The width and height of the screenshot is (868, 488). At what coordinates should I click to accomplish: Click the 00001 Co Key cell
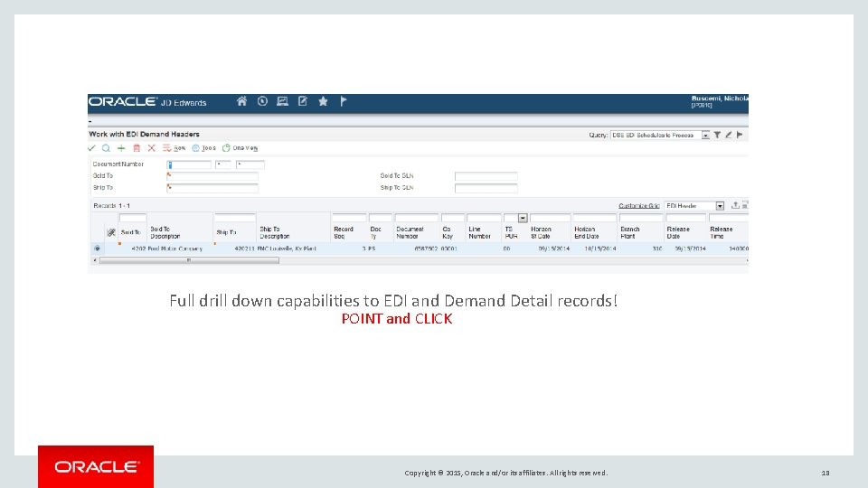click(x=449, y=249)
